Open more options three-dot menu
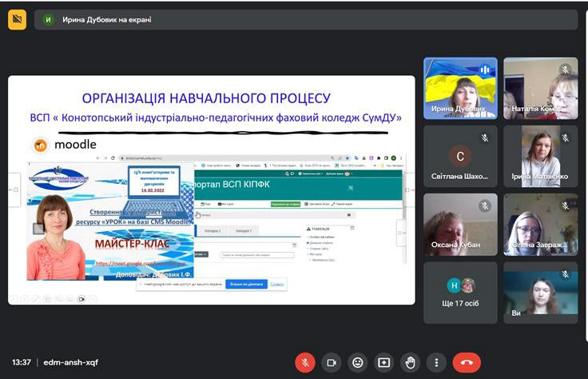Viewport: 588px width, 379px height. pyautogui.click(x=436, y=362)
